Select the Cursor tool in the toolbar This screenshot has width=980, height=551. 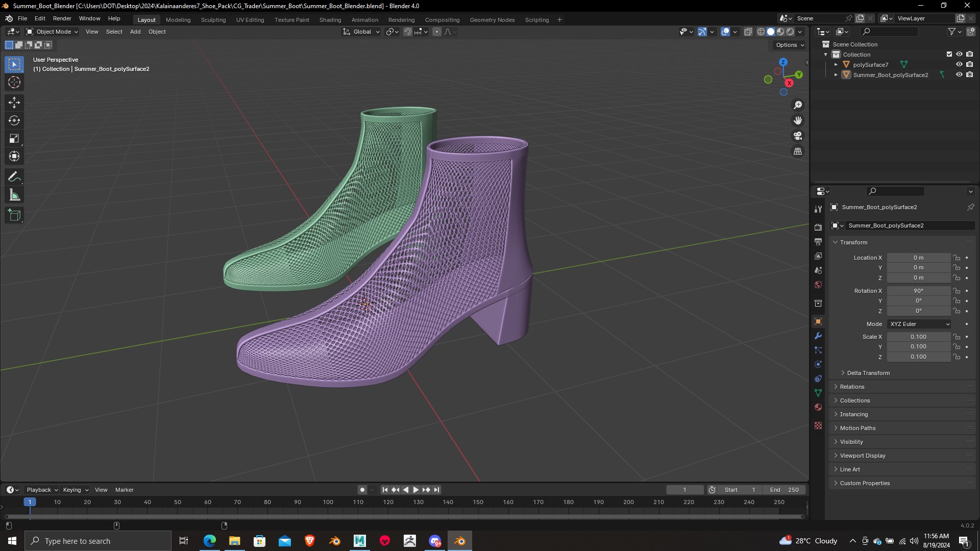[x=14, y=83]
